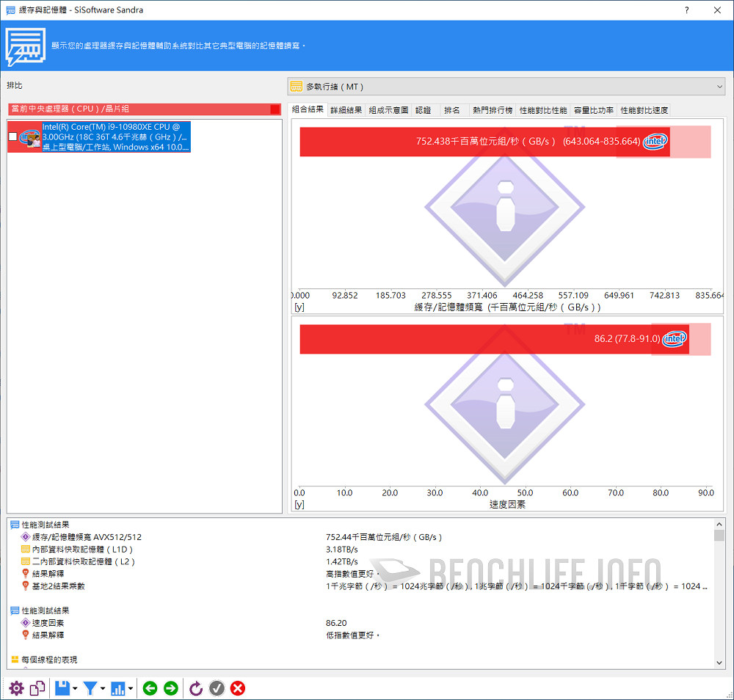The image size is (734, 700).
Task: Click the help question mark button
Action: 687,10
